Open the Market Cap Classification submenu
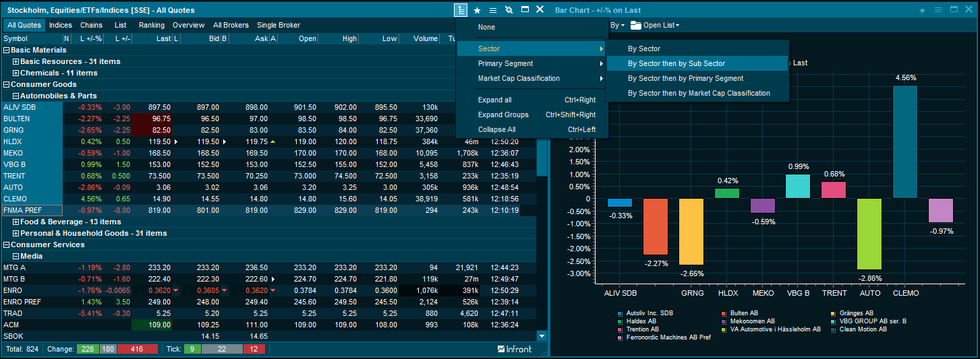The height and width of the screenshot is (359, 980). 533,78
